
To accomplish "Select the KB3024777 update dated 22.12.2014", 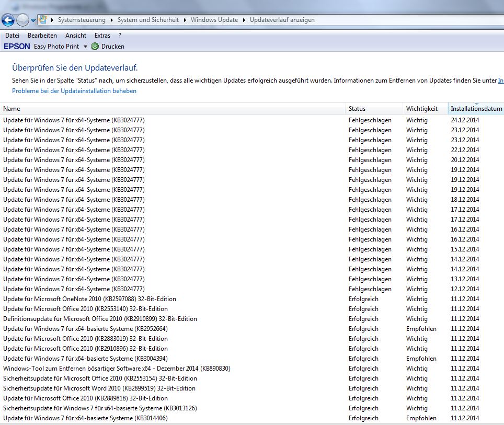I will [252, 150].
